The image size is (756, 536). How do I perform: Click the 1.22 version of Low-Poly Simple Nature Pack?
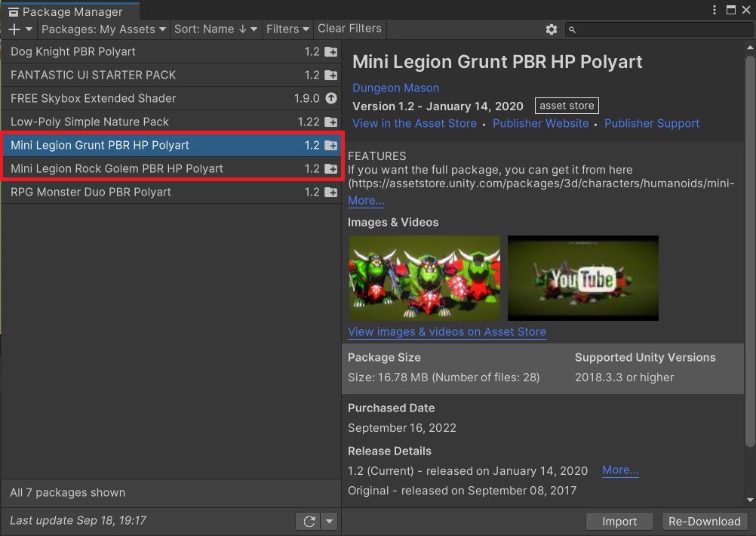click(309, 122)
